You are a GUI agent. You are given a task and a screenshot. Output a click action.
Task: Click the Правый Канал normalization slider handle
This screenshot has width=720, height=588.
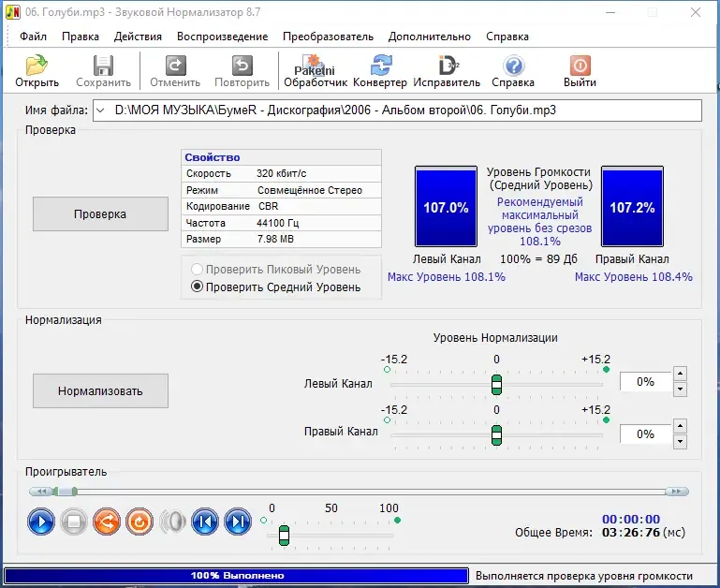point(496,435)
